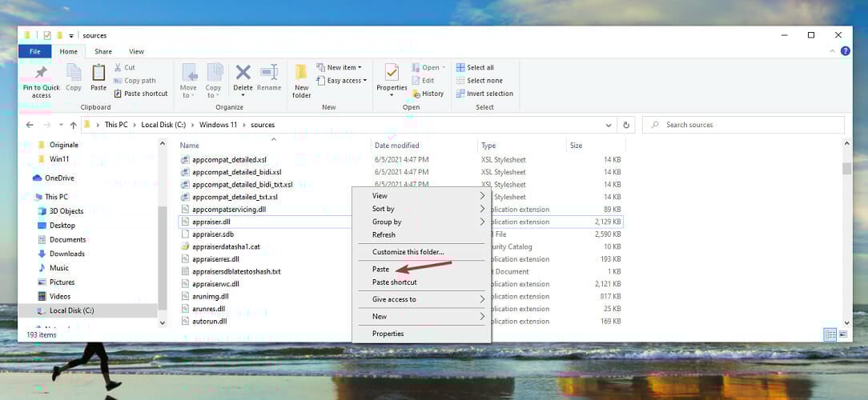Expand the View submenu in context menu
Viewport: 868px width, 400px height.
(x=422, y=196)
